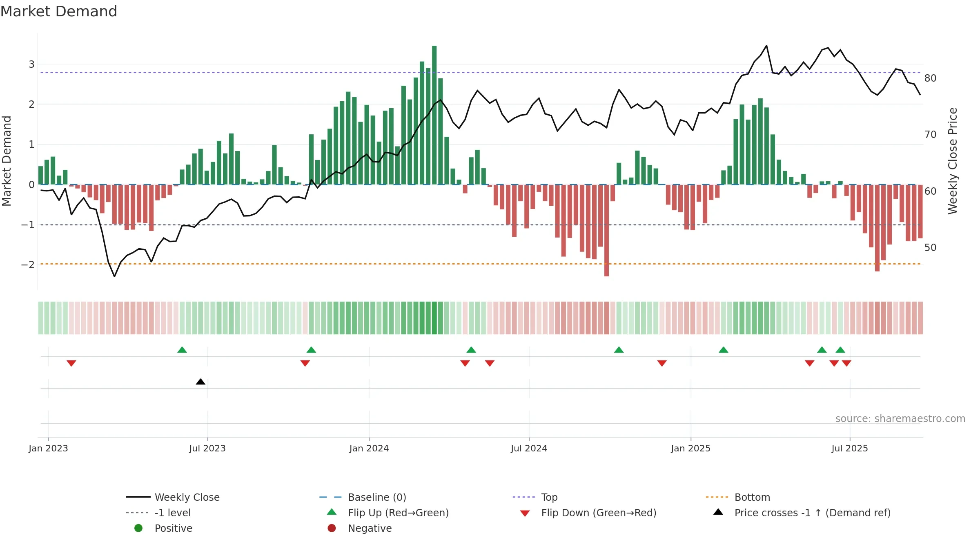Click the 'Weekly Close Price' right axis label
This screenshot has width=980, height=551.
pyautogui.click(x=953, y=161)
